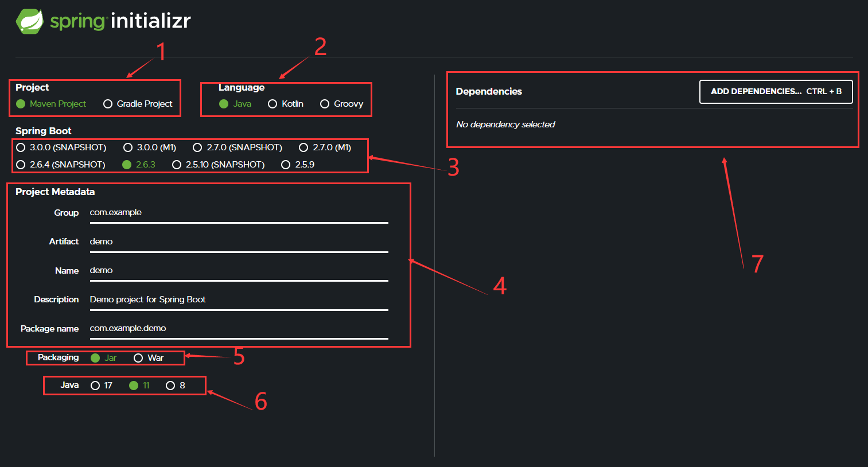This screenshot has width=868, height=467.
Task: Choose Java as the language
Action: pyautogui.click(x=235, y=104)
